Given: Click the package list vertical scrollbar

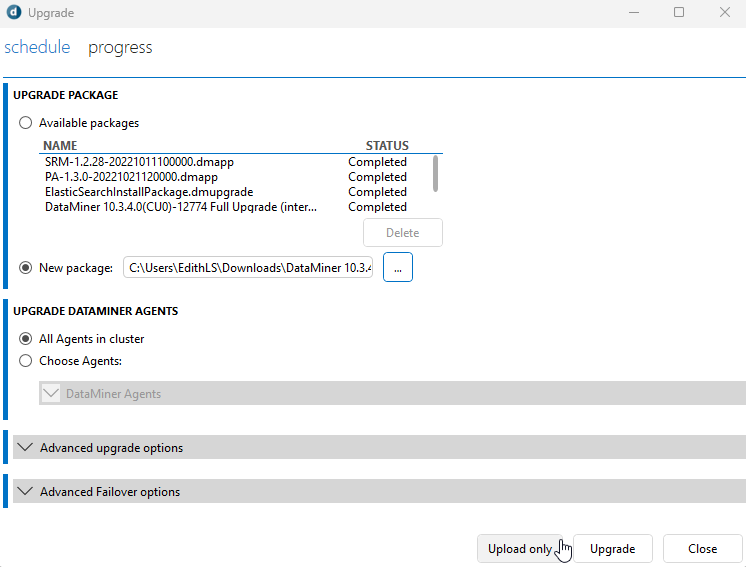Looking at the screenshot, I should [435, 173].
